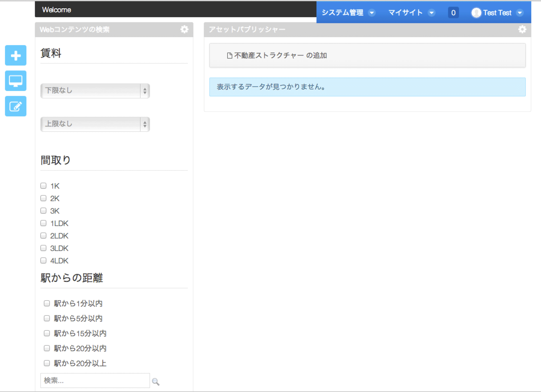The image size is (541, 392).
Task: Tick the 2LDK checkbox
Action: (43, 235)
